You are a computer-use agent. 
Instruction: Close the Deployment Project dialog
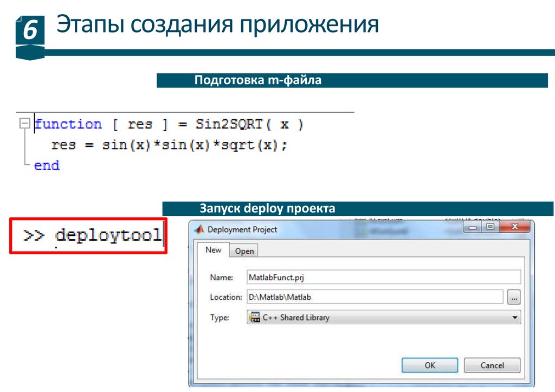point(513,228)
